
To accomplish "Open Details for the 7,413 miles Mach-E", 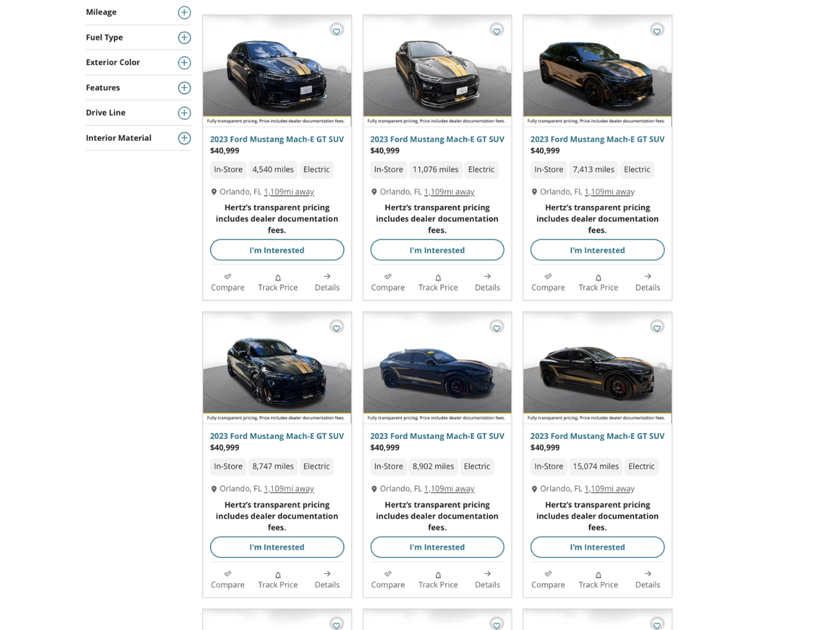I will (x=647, y=282).
